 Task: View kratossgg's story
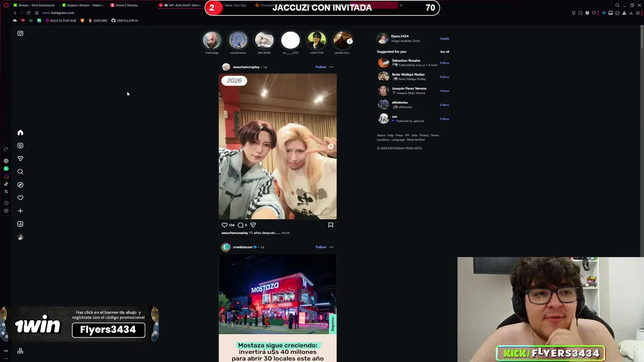click(212, 41)
